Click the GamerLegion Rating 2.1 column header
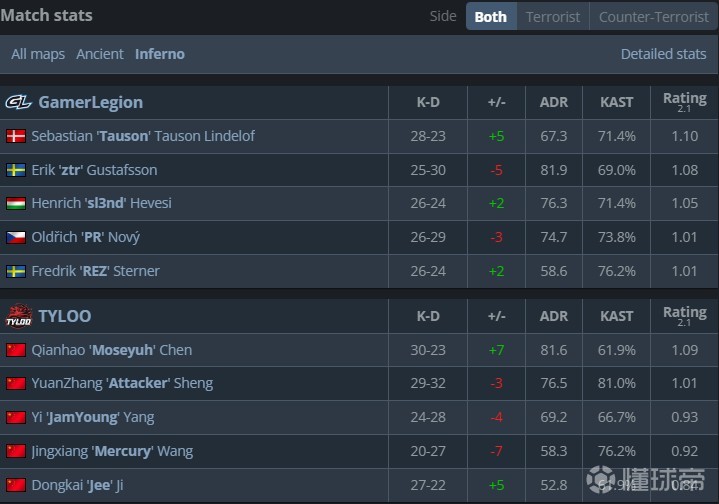 [684, 102]
